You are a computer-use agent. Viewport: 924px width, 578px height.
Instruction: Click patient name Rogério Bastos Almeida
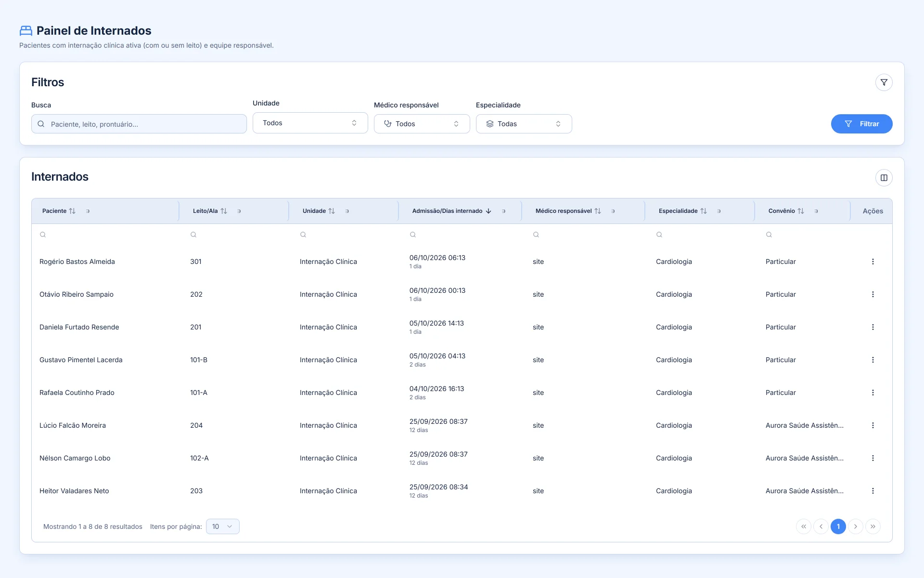(77, 262)
